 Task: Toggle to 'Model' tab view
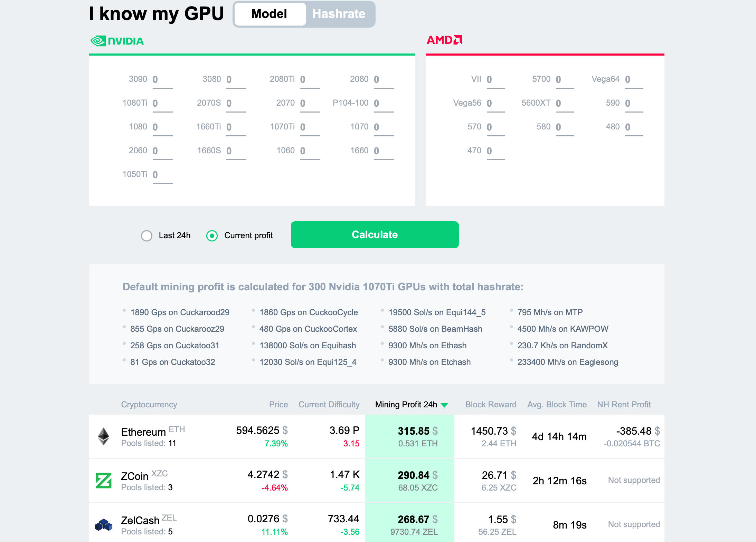point(270,14)
